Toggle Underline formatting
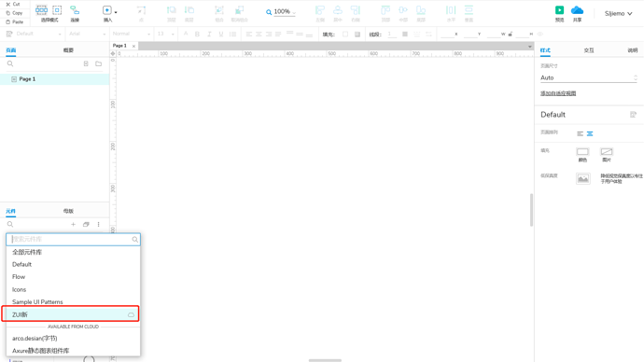Image resolution: width=644 pixels, height=362 pixels. [221, 35]
